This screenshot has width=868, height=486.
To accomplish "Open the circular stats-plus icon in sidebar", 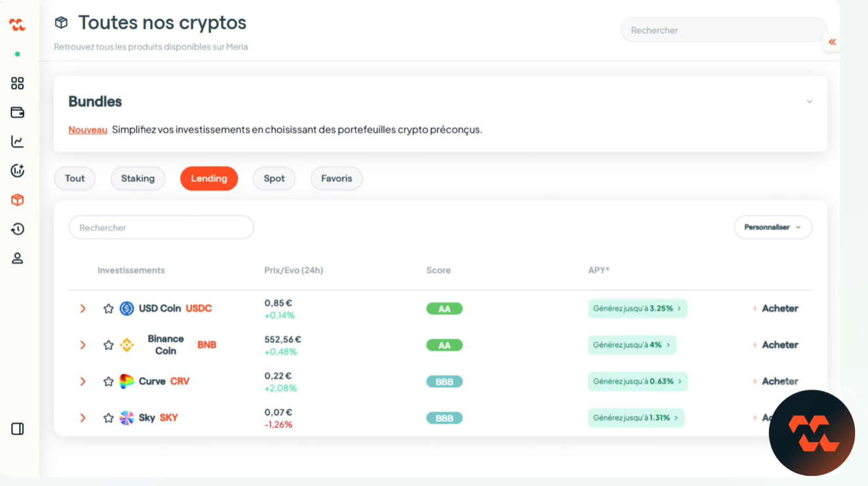I will pyautogui.click(x=18, y=171).
